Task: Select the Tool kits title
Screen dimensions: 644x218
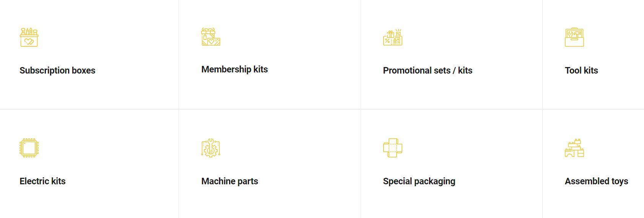Action: point(581,70)
